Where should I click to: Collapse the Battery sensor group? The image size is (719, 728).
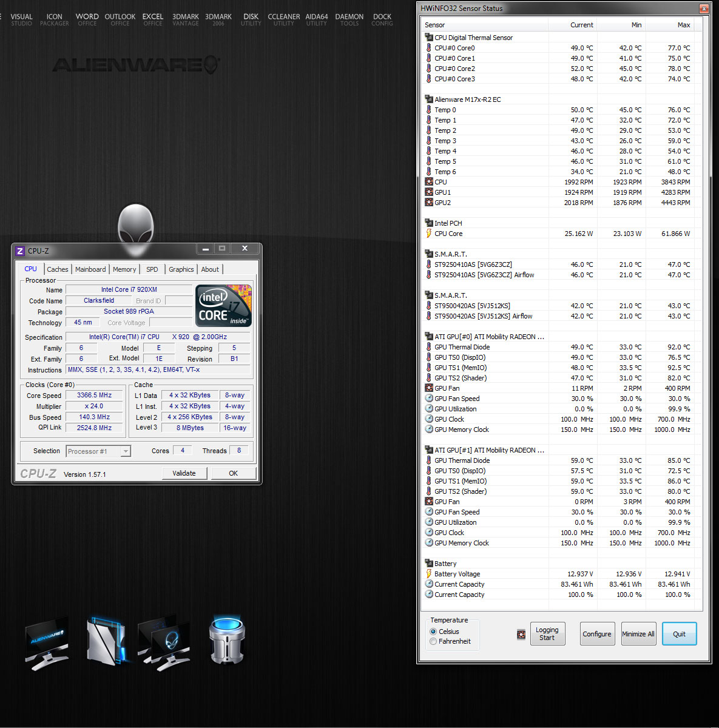[429, 564]
